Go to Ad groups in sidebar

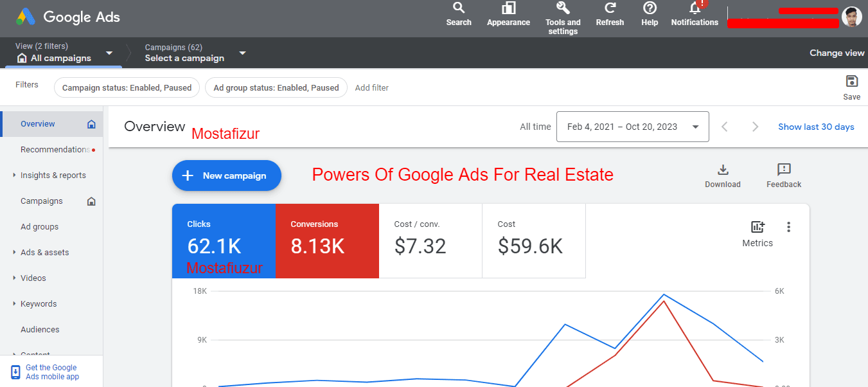click(x=39, y=227)
